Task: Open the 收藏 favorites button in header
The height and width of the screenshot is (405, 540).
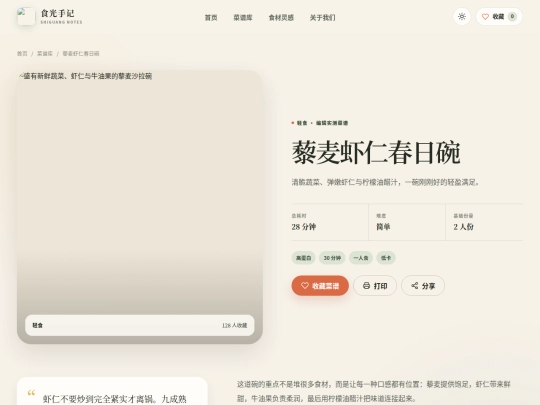Action: [499, 17]
